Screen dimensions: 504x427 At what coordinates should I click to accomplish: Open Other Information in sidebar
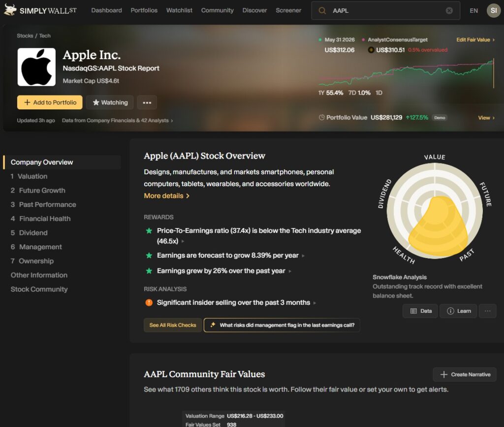tap(39, 276)
